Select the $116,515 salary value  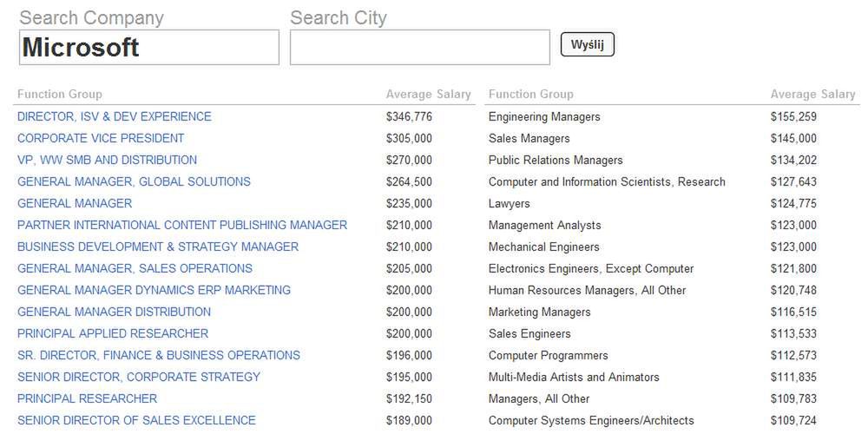point(793,312)
